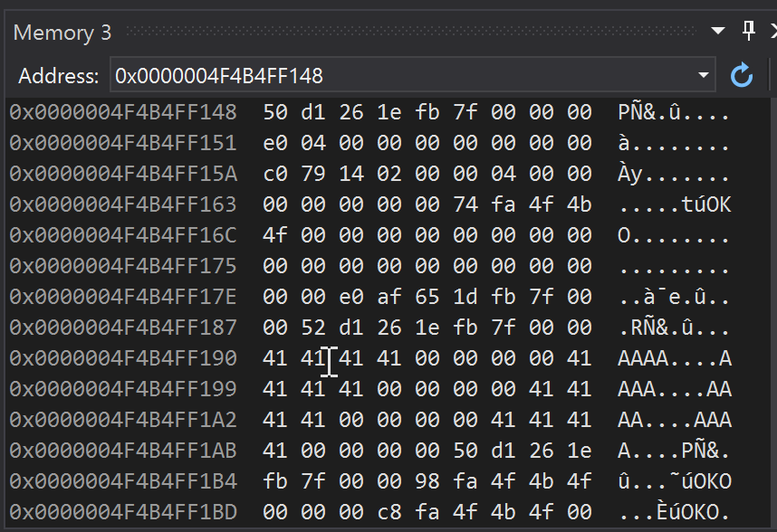Click inside the Address input field
The height and width of the screenshot is (532, 777).
pos(398,76)
